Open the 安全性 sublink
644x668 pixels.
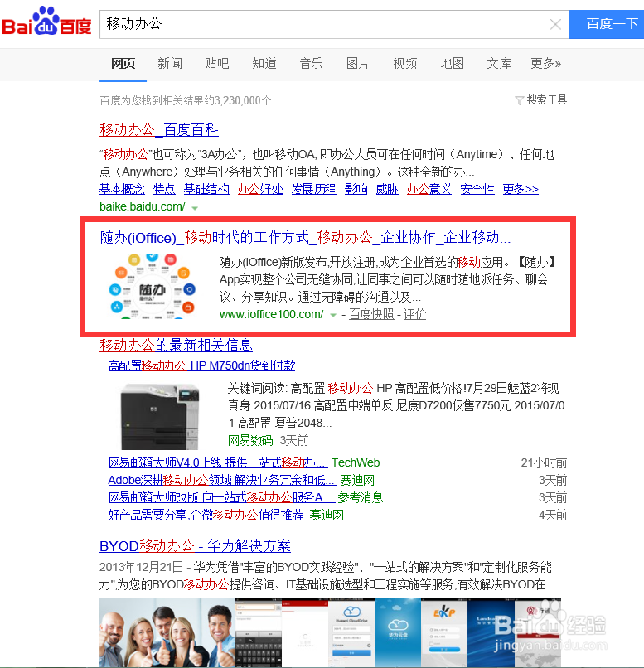click(x=477, y=189)
